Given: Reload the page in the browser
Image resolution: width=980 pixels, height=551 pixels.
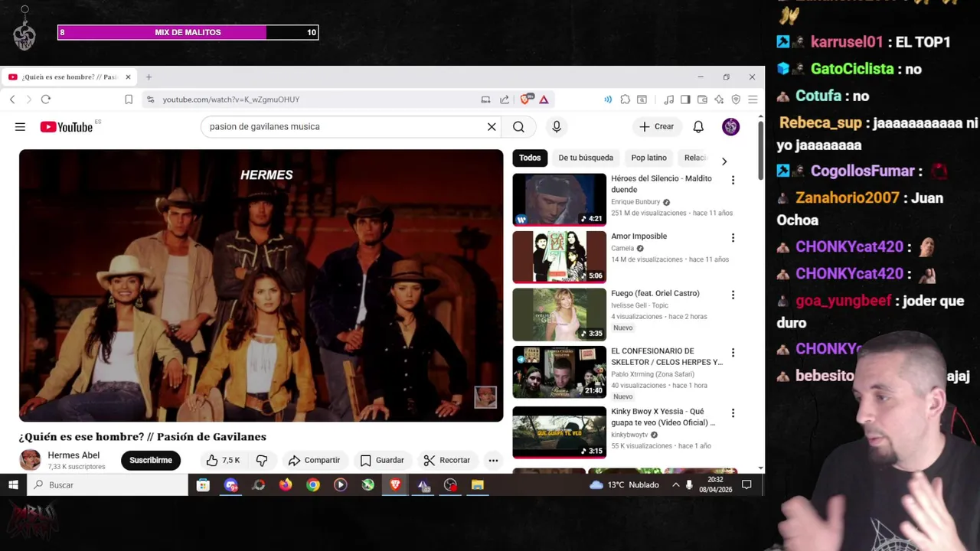Looking at the screenshot, I should point(46,99).
